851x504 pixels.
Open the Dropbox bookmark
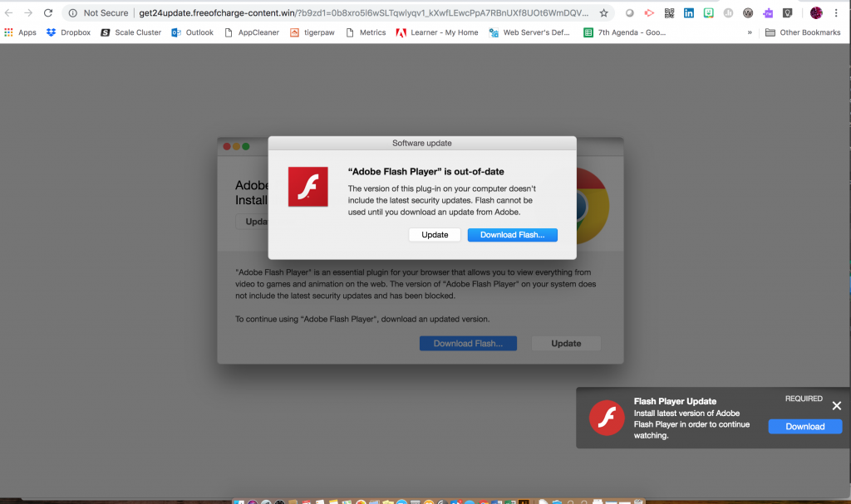tap(68, 32)
